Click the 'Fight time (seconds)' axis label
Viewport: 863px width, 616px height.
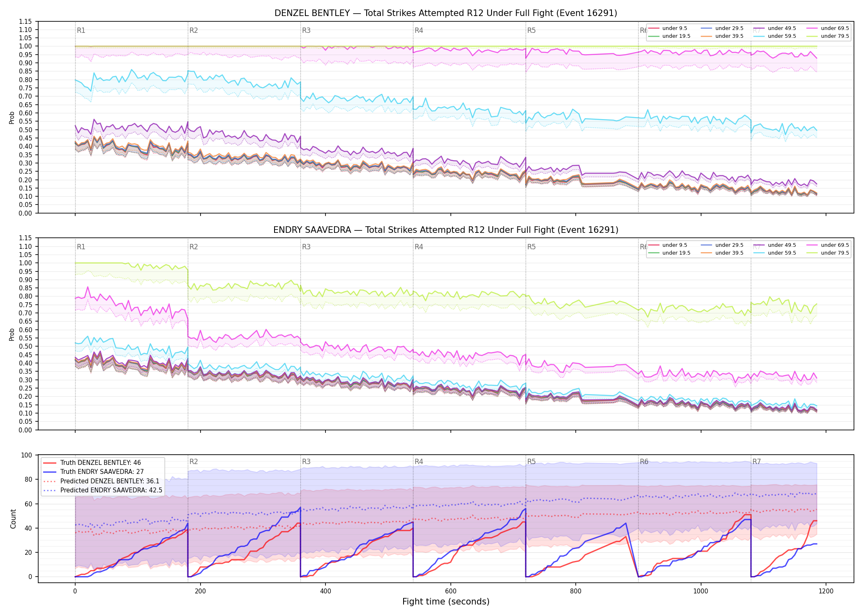446,602
